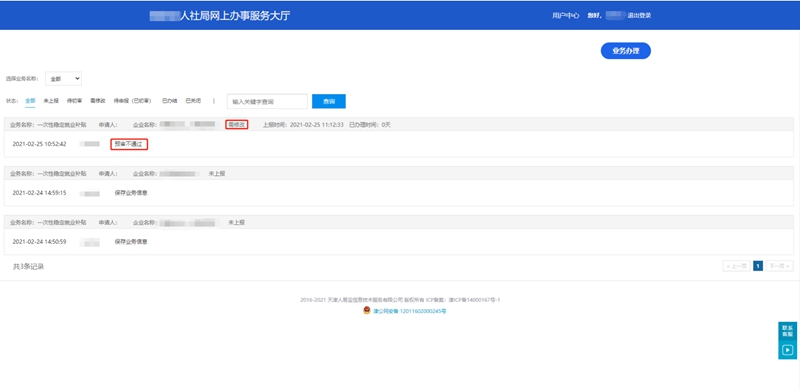
Task: Switch to the 待初审 status tab
Action: click(74, 101)
